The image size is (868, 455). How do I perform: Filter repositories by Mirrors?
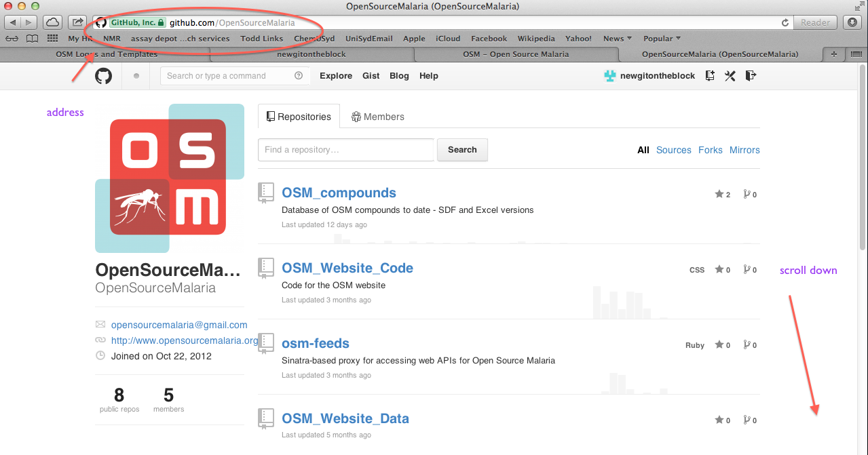744,150
